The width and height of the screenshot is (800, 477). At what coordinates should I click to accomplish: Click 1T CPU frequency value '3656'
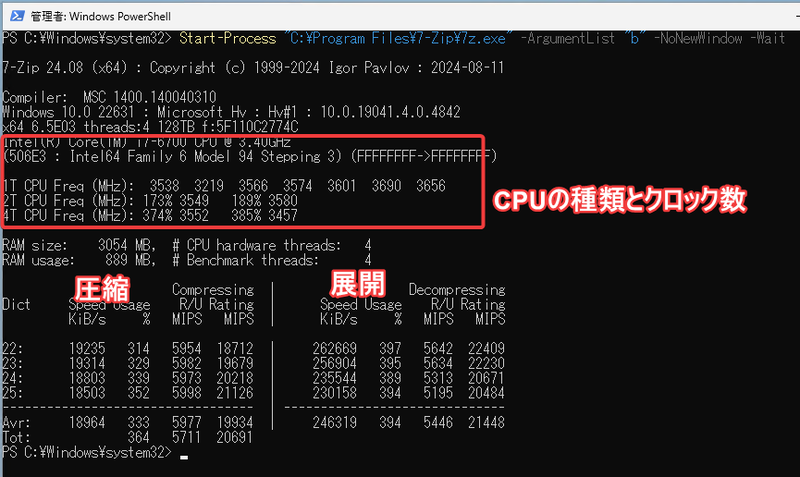pyautogui.click(x=431, y=186)
